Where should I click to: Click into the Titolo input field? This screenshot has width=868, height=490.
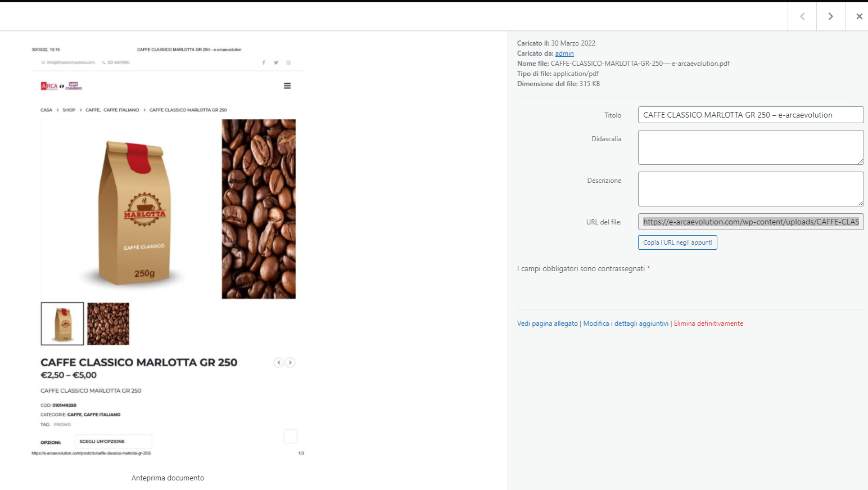pyautogui.click(x=750, y=115)
